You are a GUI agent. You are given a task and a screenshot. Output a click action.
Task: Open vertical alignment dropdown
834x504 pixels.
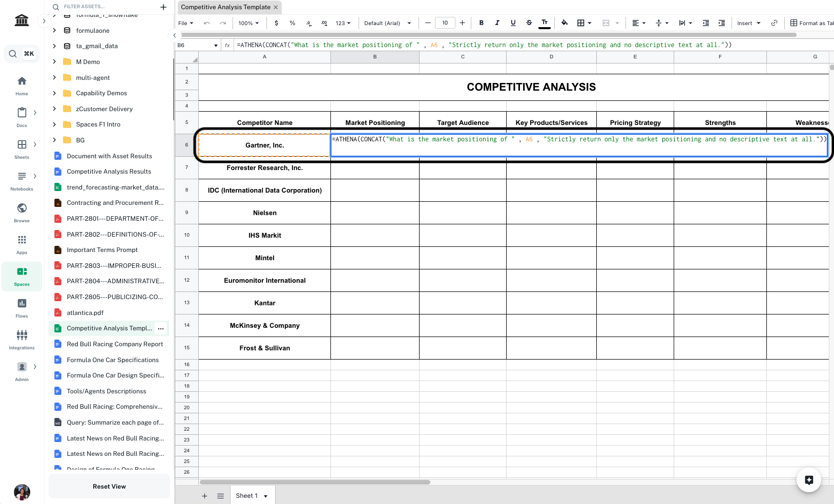click(x=662, y=23)
